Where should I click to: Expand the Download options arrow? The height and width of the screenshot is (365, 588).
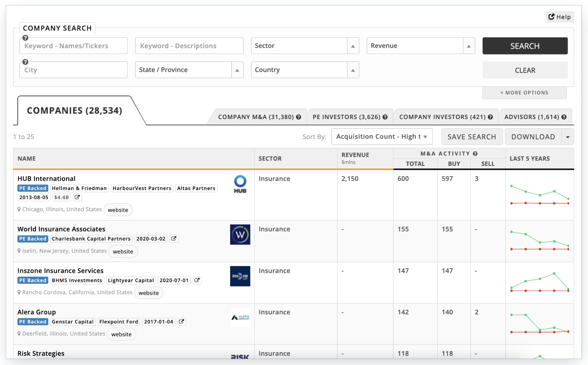[x=568, y=137]
